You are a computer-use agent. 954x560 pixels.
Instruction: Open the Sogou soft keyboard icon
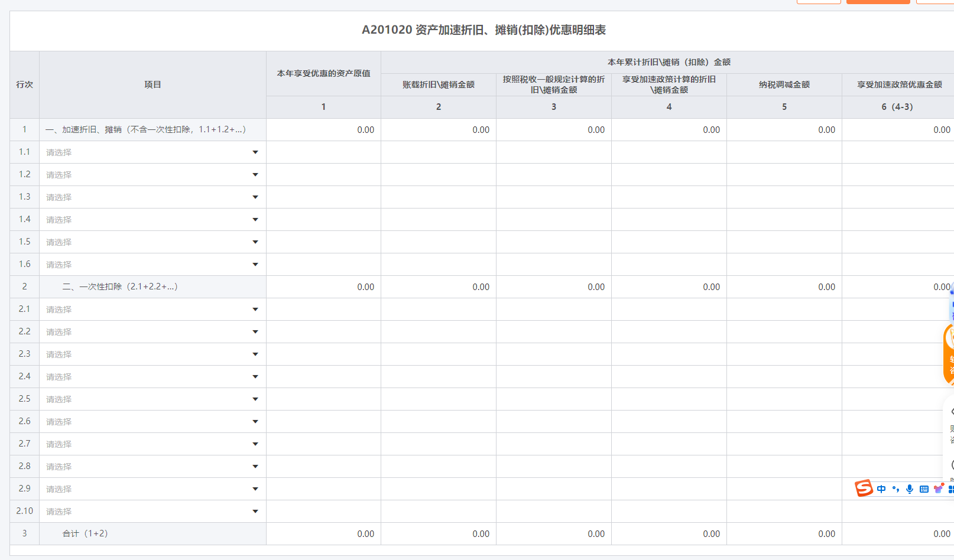tap(924, 489)
